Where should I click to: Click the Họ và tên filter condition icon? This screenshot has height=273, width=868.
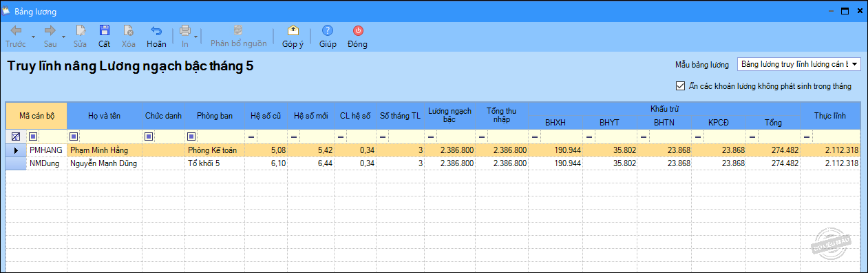click(74, 136)
